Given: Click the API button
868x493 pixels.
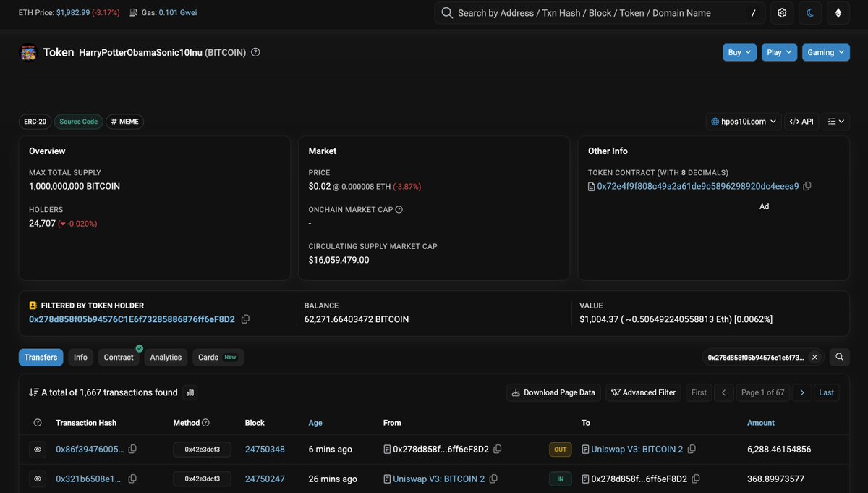Looking at the screenshot, I should tap(801, 122).
